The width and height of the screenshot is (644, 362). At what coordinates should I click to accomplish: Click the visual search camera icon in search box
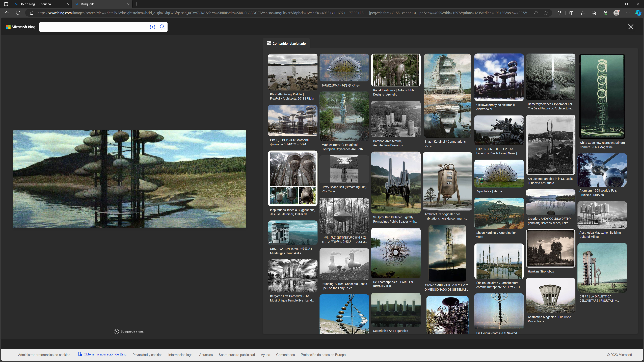pyautogui.click(x=152, y=27)
